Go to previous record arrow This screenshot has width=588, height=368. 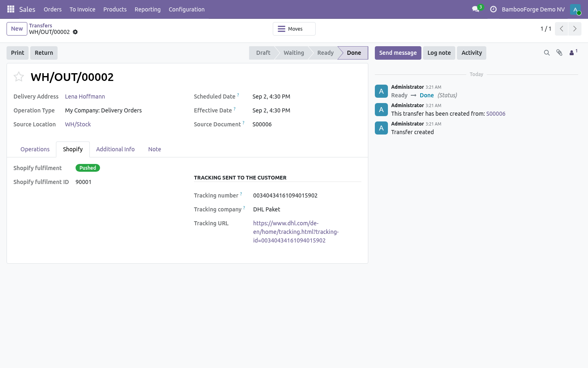[x=561, y=29]
